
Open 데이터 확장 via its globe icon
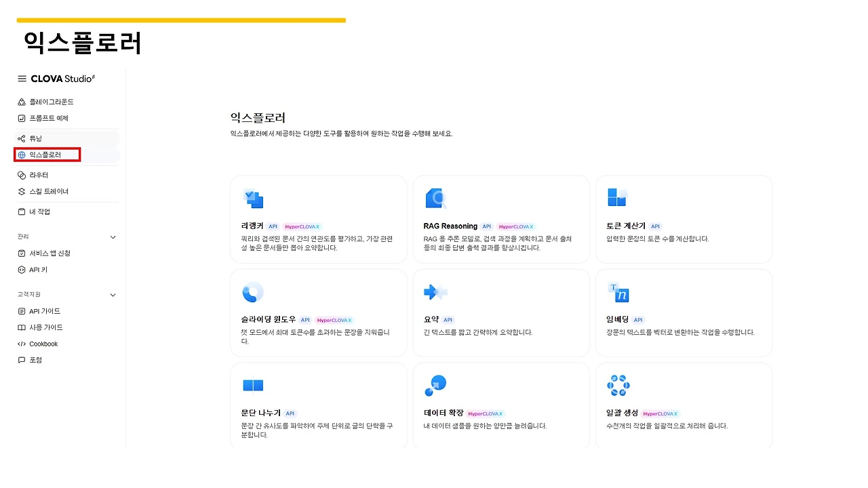(x=435, y=384)
